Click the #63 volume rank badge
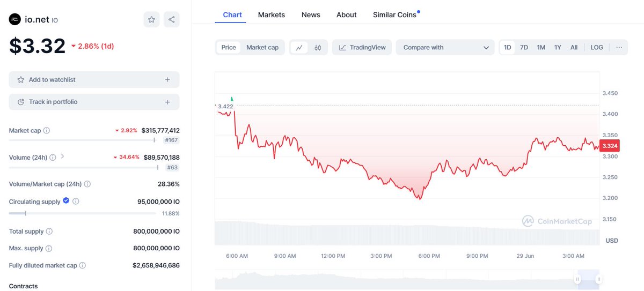This screenshot has width=644, height=291. tap(173, 167)
